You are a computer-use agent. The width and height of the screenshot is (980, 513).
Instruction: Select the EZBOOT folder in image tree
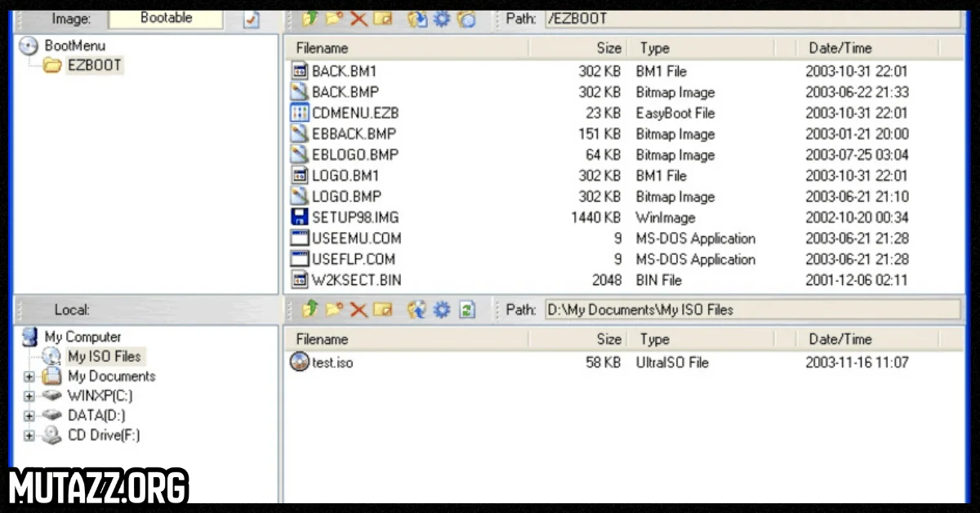click(x=95, y=65)
